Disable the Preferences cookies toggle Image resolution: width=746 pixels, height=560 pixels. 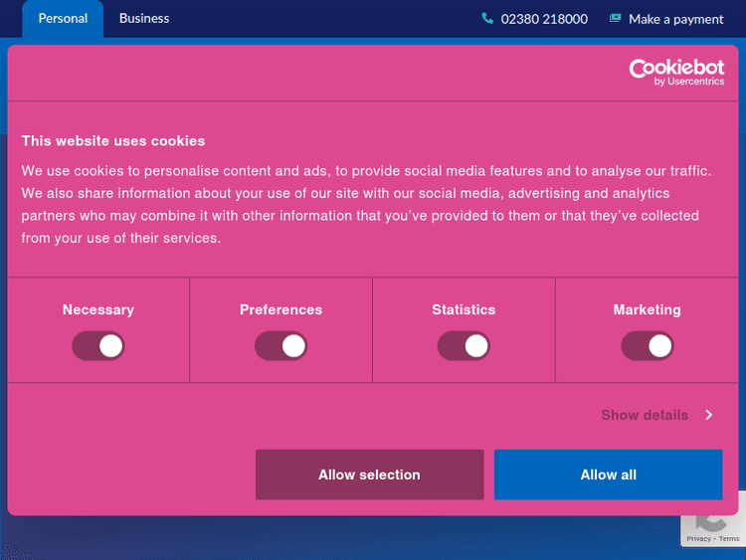[x=280, y=346]
